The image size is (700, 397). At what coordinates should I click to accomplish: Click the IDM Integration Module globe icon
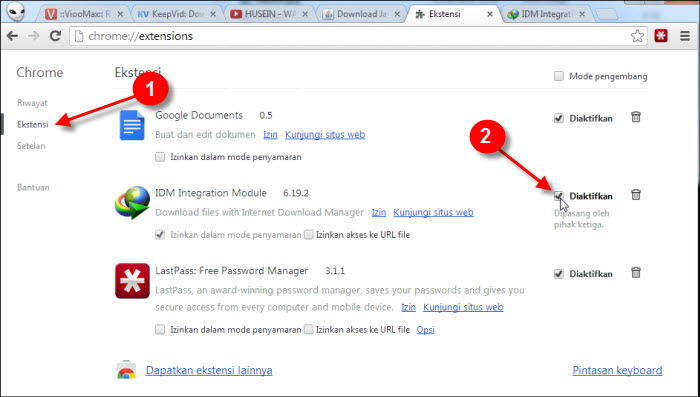(132, 203)
